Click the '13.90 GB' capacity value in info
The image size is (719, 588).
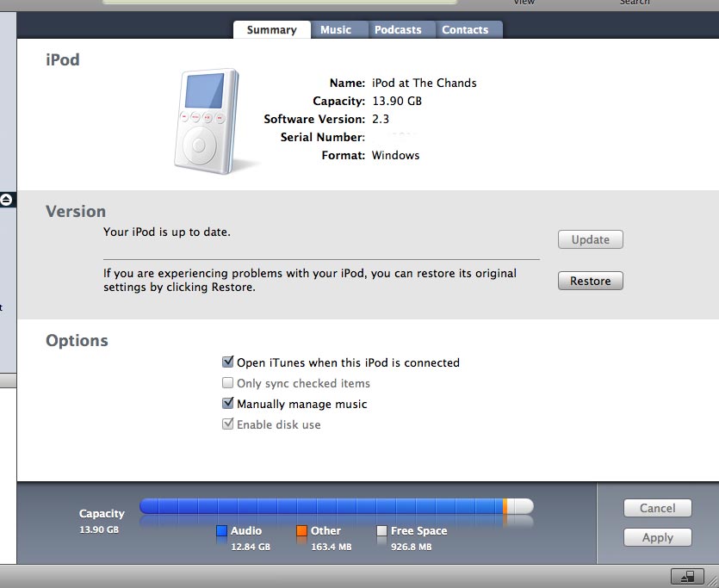[x=397, y=101]
